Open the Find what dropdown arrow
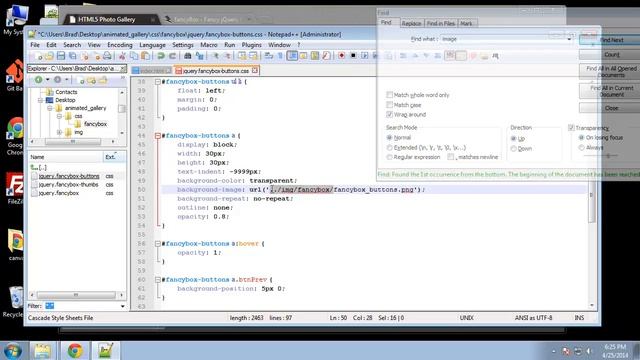 click(x=569, y=39)
